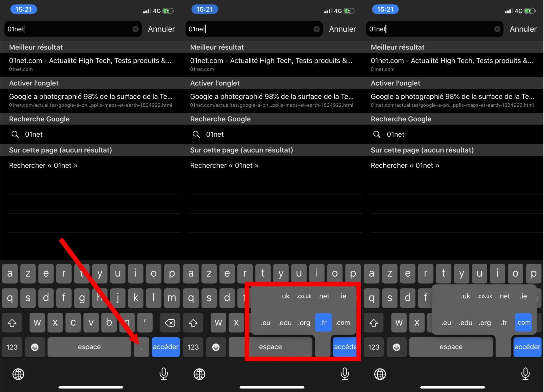The height and width of the screenshot is (392, 544).
Task: Choose .ie suffix in middle popup
Action: 343,296
